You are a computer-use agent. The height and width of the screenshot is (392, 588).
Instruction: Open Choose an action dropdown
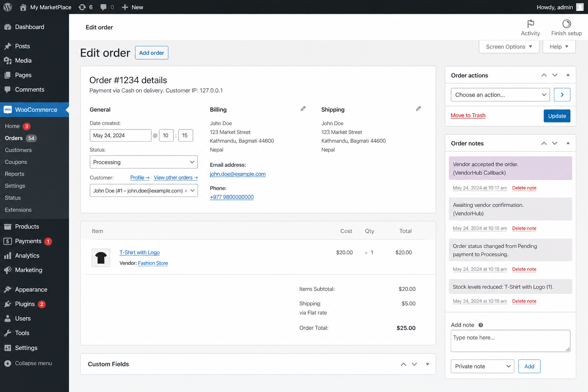[500, 95]
